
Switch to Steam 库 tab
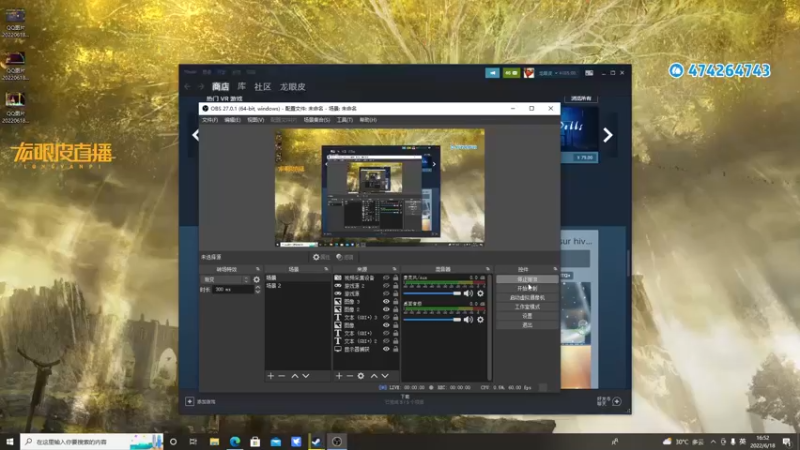241,87
